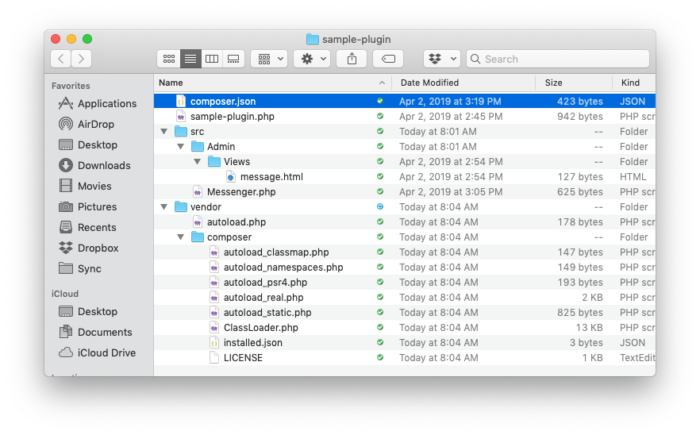This screenshot has height=435, width=700.
Task: Collapse the src folder
Action: [x=164, y=131]
